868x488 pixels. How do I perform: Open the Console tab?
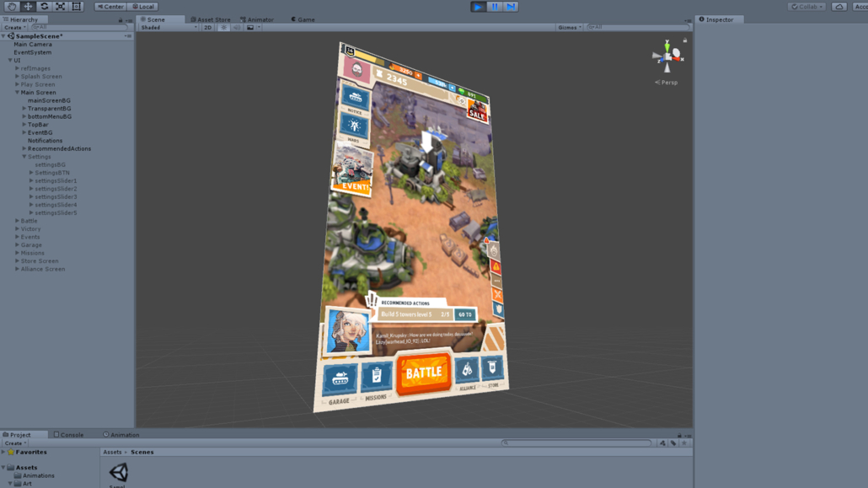point(68,435)
